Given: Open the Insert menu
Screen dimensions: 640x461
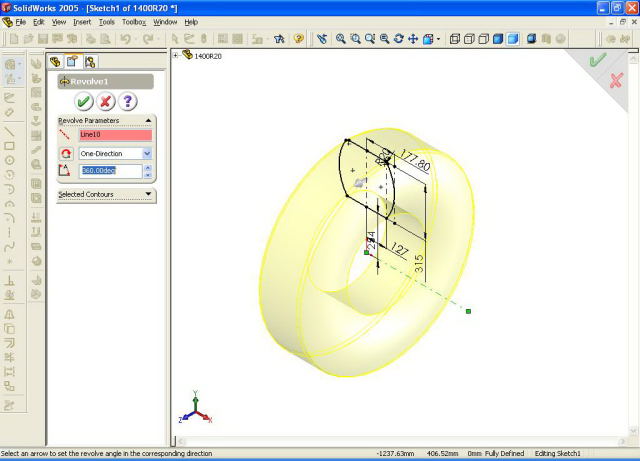Looking at the screenshot, I should tap(82, 21).
